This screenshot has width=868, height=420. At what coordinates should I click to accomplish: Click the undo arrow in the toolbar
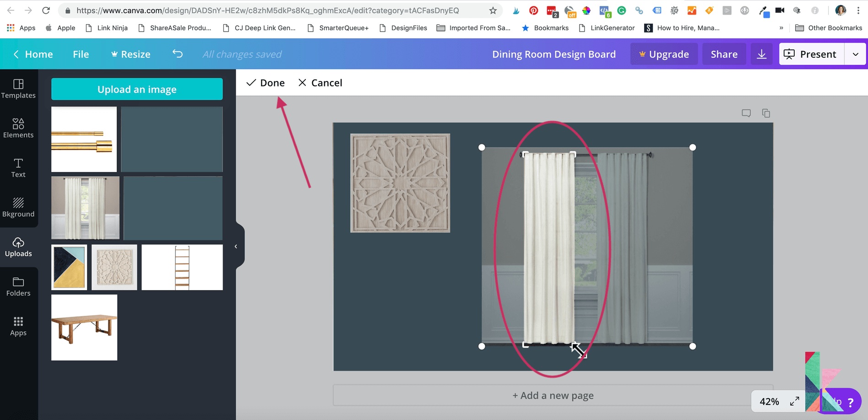click(178, 54)
